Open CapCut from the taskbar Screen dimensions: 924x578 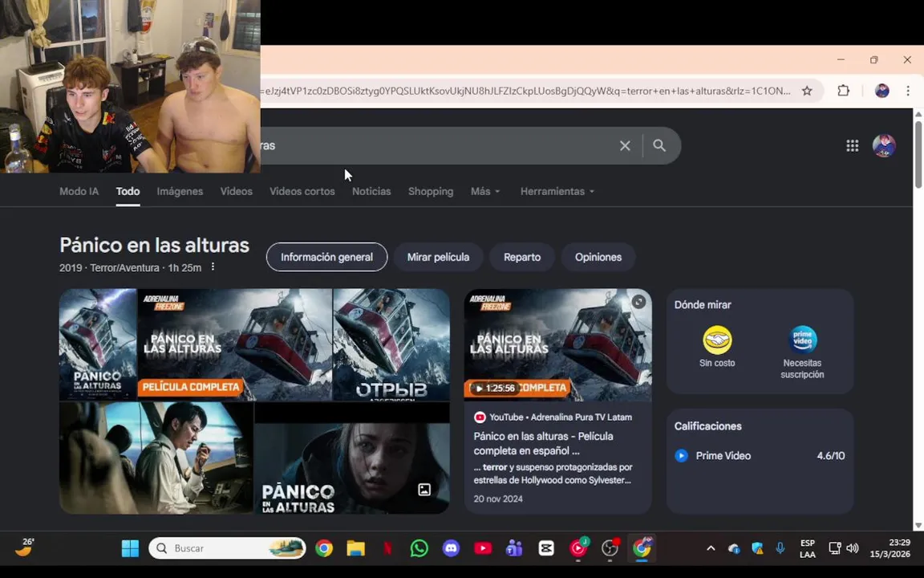click(x=546, y=548)
